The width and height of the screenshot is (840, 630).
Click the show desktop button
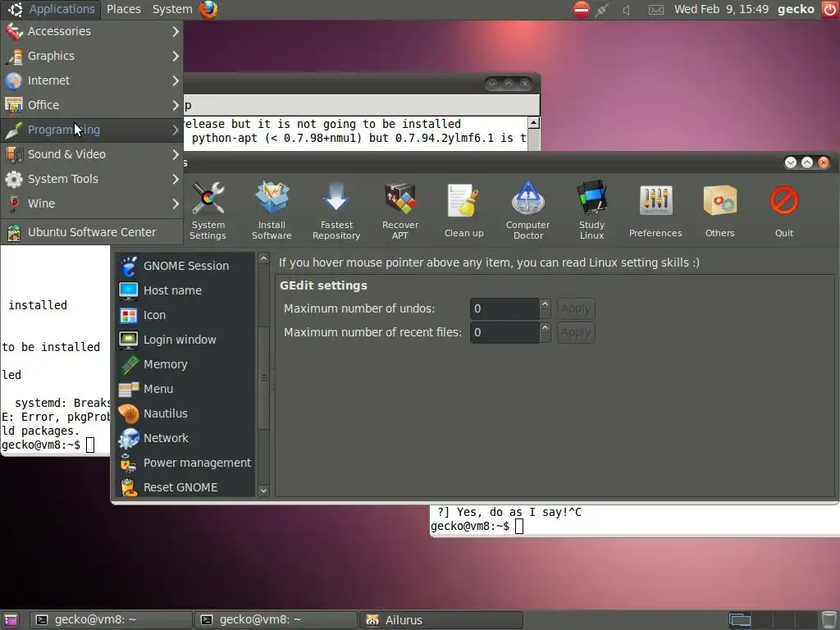coord(11,620)
